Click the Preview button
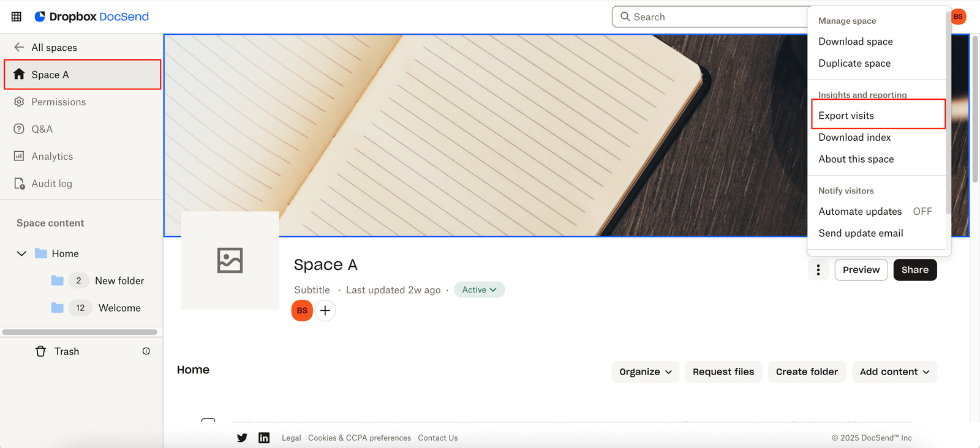The height and width of the screenshot is (448, 980). point(861,270)
